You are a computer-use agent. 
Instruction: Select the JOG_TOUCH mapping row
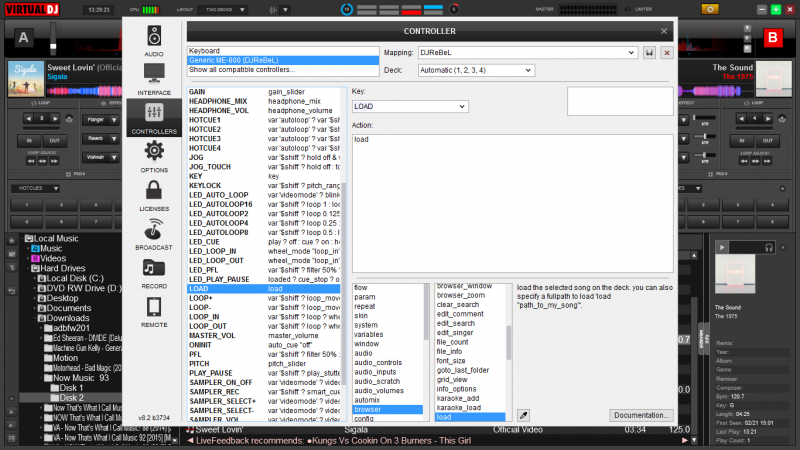[x=264, y=167]
